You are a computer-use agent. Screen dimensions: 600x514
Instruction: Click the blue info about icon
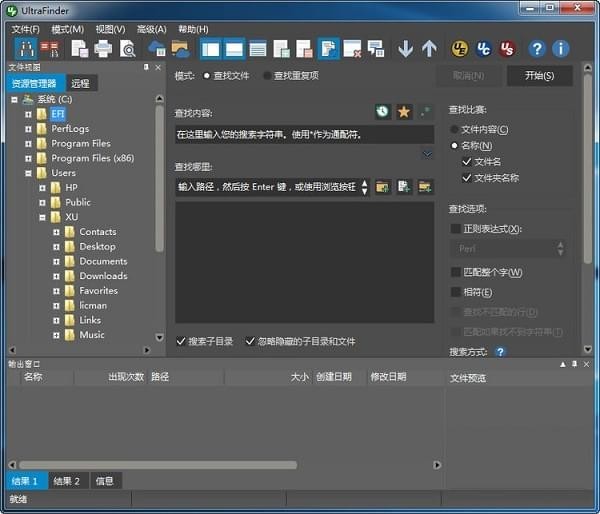click(561, 48)
